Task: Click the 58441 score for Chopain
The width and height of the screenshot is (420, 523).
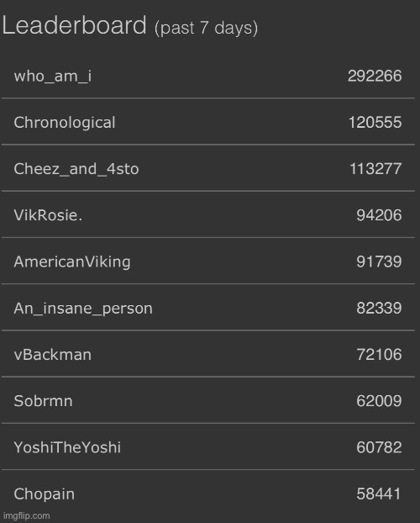Action: (x=379, y=494)
